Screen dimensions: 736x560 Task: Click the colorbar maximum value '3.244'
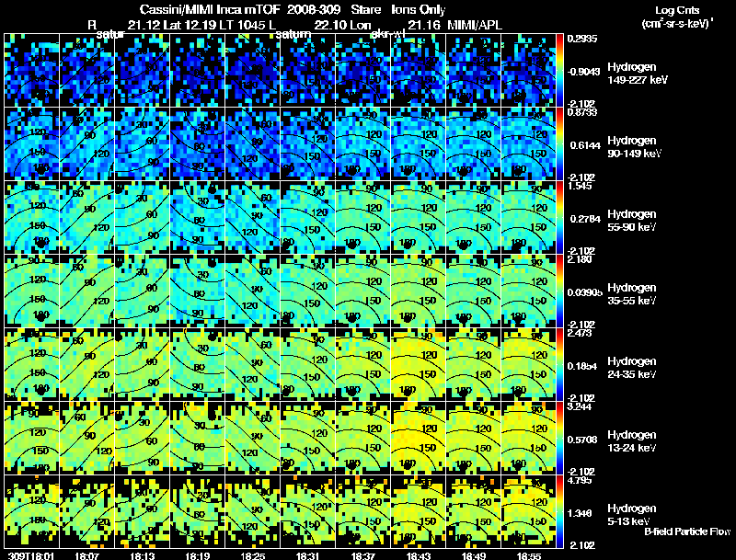coord(581,406)
